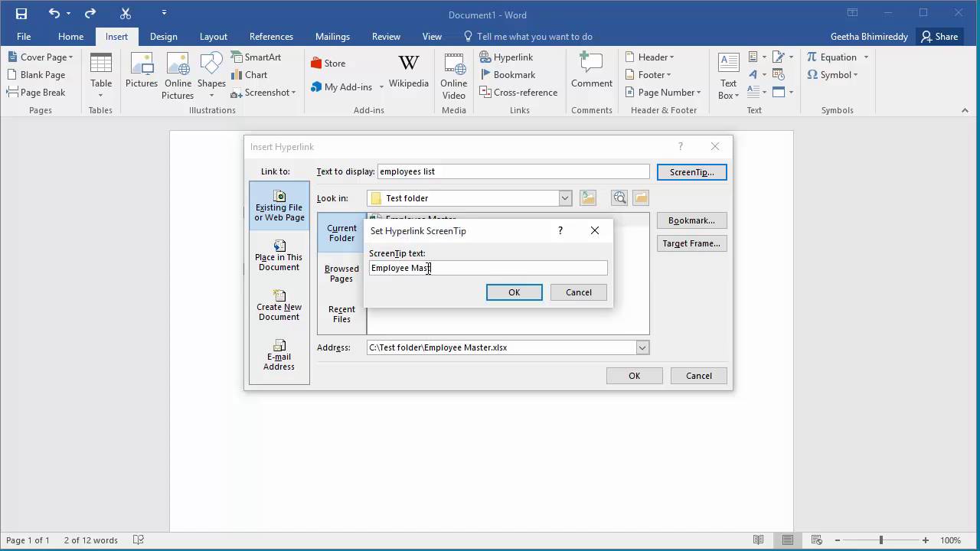Image resolution: width=980 pixels, height=551 pixels.
Task: Switch to the Mailings tab
Action: [332, 36]
